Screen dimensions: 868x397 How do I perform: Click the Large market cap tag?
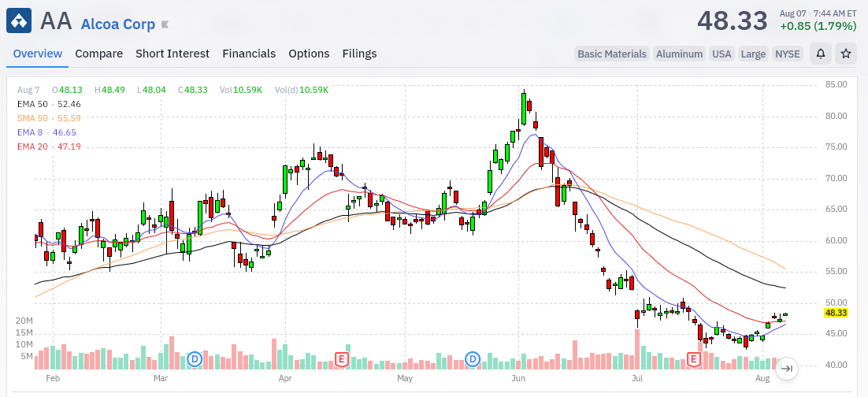tap(753, 54)
